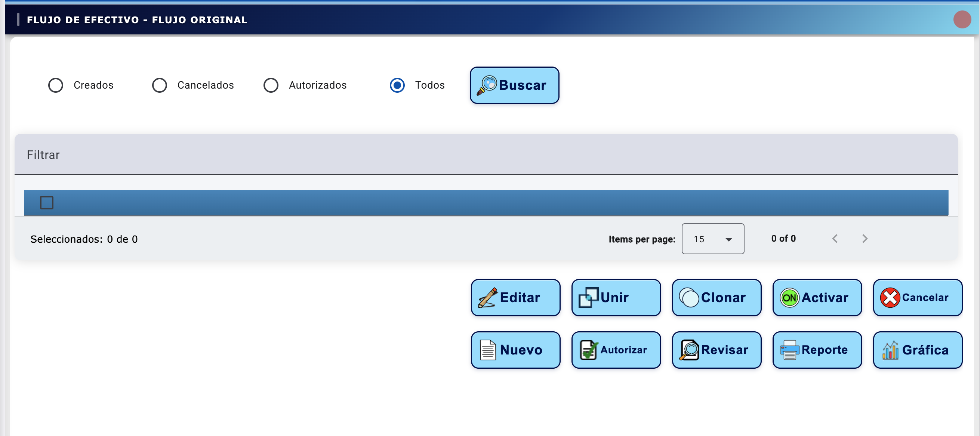The height and width of the screenshot is (436, 980).
Task: Go to previous page arrow
Action: [835, 239]
